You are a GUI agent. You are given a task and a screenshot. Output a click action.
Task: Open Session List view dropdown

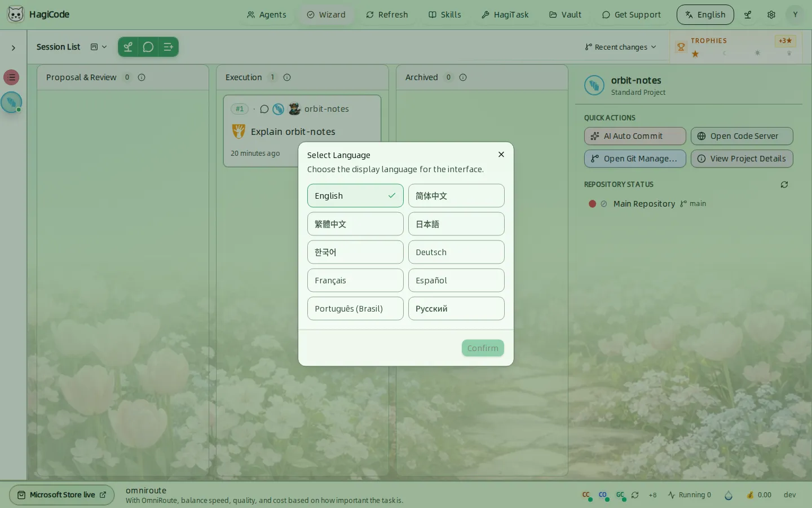[99, 47]
